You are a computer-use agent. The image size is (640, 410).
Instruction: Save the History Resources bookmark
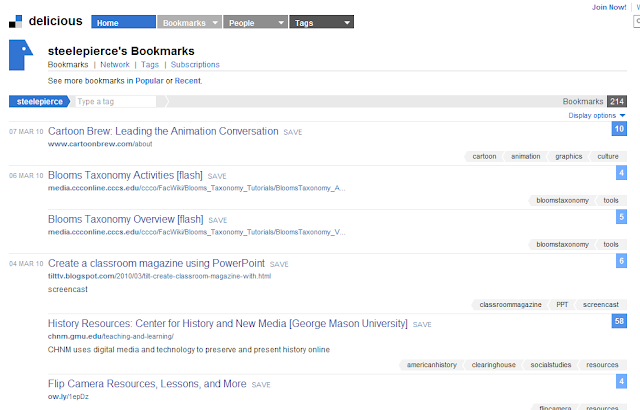[422, 324]
